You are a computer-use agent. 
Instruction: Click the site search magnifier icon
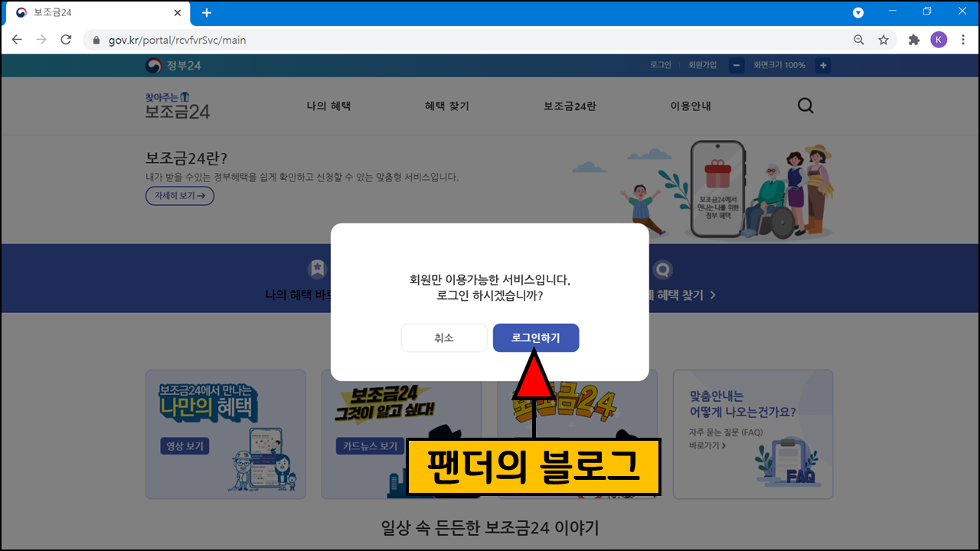805,106
